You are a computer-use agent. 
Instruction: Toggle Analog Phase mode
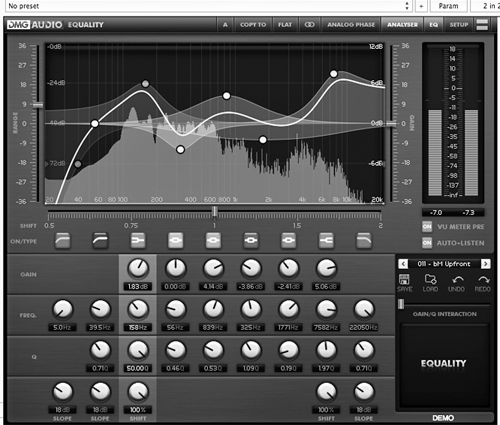(x=351, y=25)
